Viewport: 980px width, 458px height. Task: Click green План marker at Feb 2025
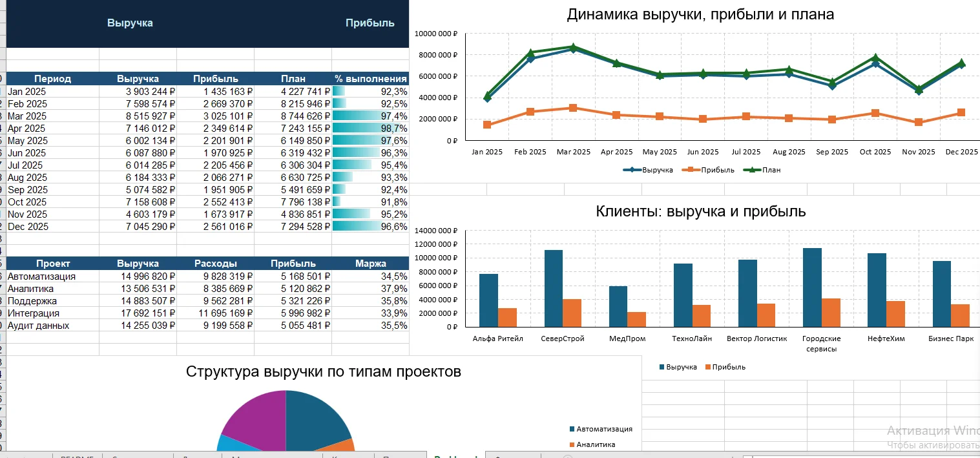pyautogui.click(x=530, y=52)
